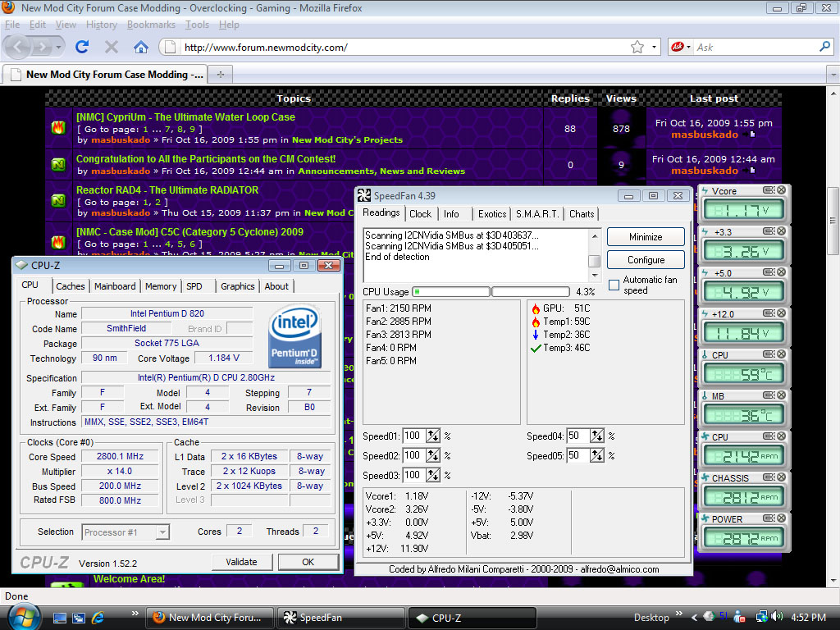This screenshot has height=630, width=840.
Task: Adjust Speed03 spinner arrows
Action: pyautogui.click(x=433, y=476)
